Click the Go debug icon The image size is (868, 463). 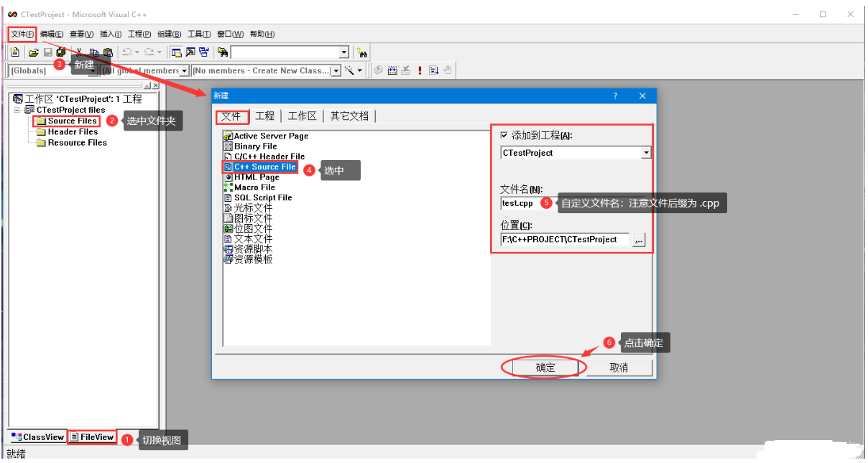point(433,70)
